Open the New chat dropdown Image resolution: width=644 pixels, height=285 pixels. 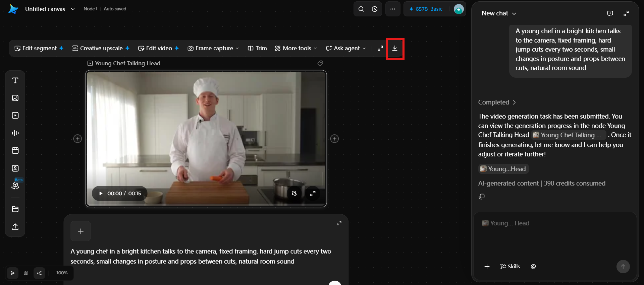pyautogui.click(x=499, y=13)
